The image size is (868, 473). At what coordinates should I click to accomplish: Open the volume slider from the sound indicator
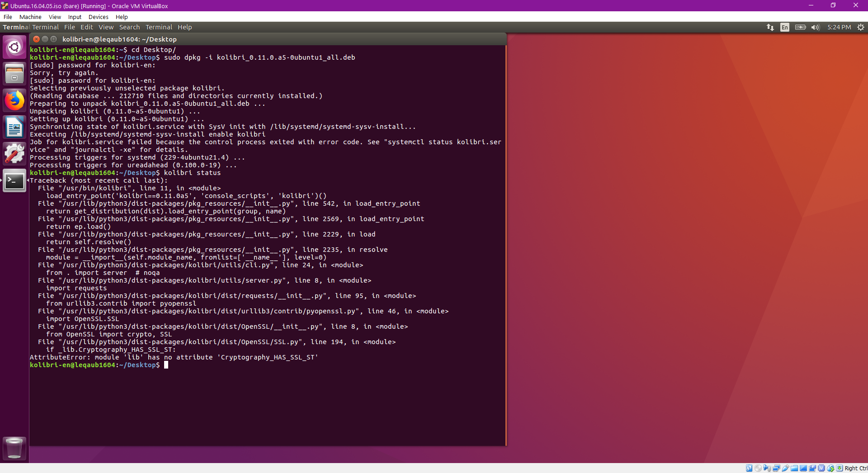(815, 27)
